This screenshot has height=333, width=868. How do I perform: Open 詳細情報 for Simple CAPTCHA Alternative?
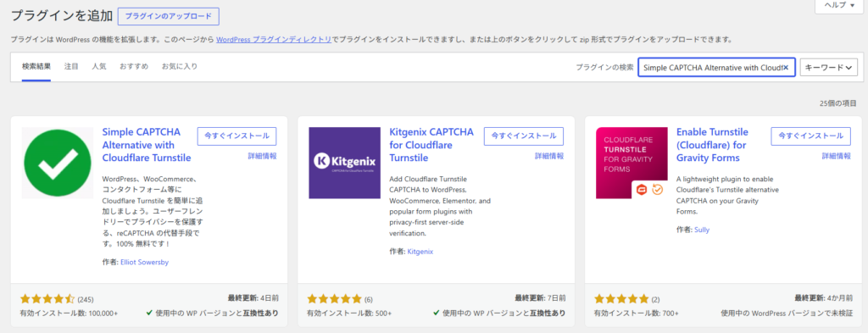coord(263,156)
